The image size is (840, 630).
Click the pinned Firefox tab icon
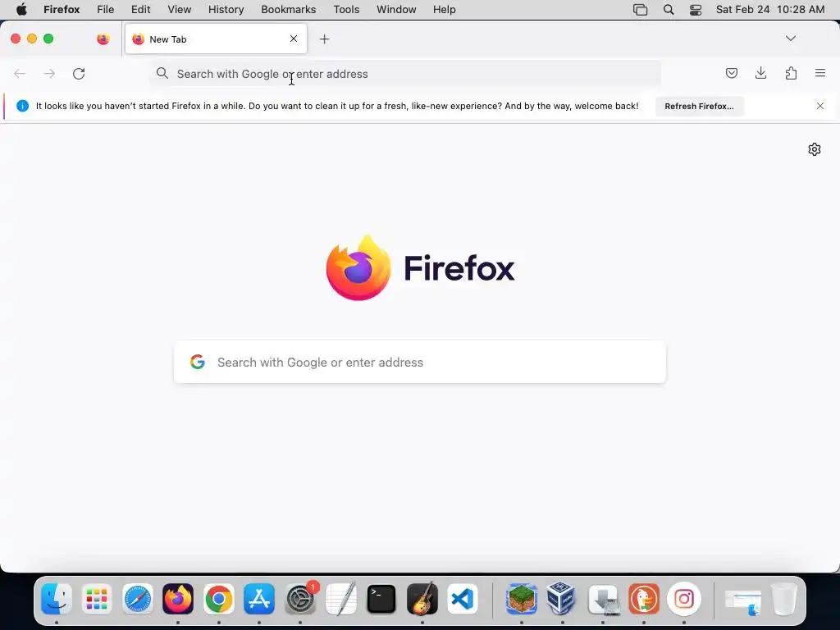click(103, 39)
